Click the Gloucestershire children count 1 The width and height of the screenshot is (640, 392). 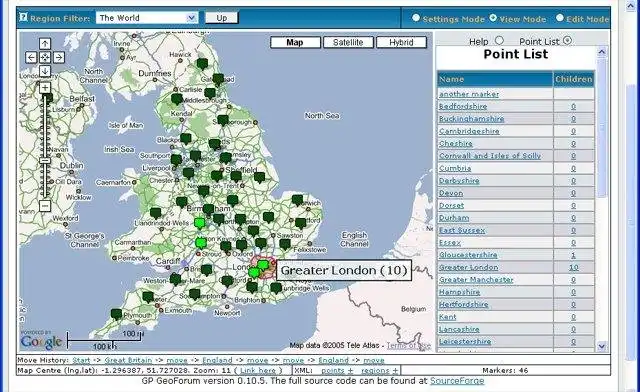pyautogui.click(x=573, y=255)
